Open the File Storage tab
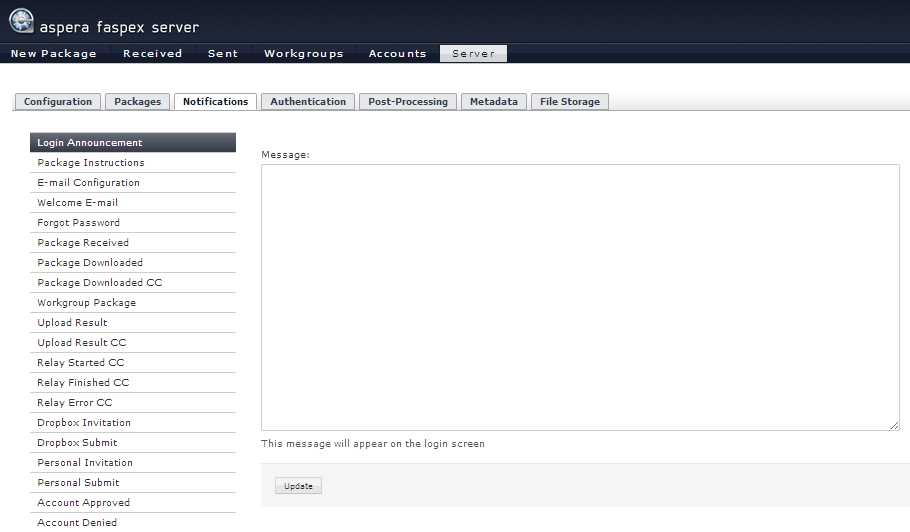This screenshot has width=910, height=532. pyautogui.click(x=570, y=102)
